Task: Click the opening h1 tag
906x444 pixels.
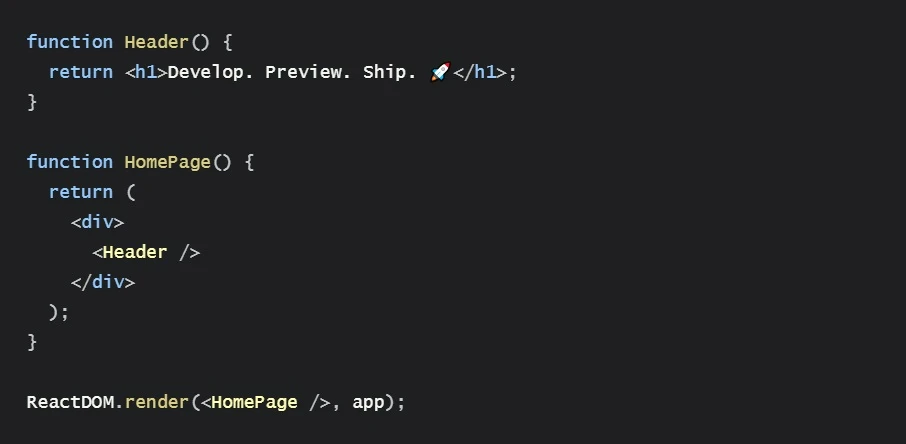Action: (146, 72)
